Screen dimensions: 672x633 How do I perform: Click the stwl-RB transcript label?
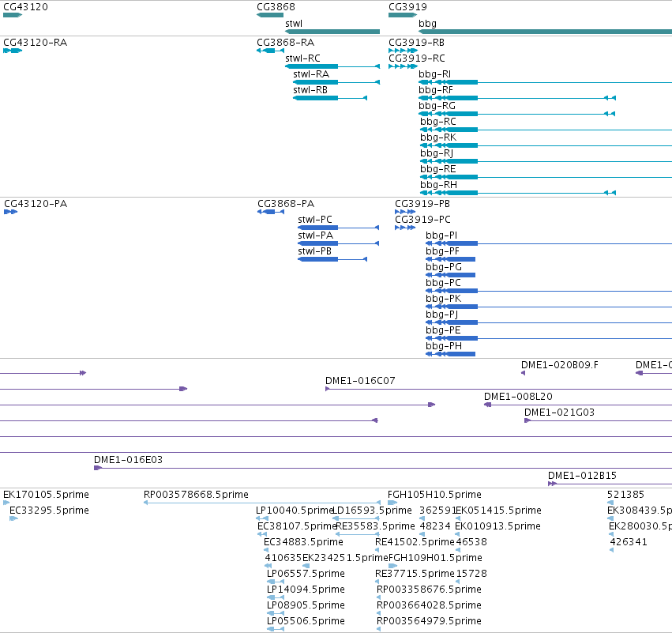coord(310,90)
